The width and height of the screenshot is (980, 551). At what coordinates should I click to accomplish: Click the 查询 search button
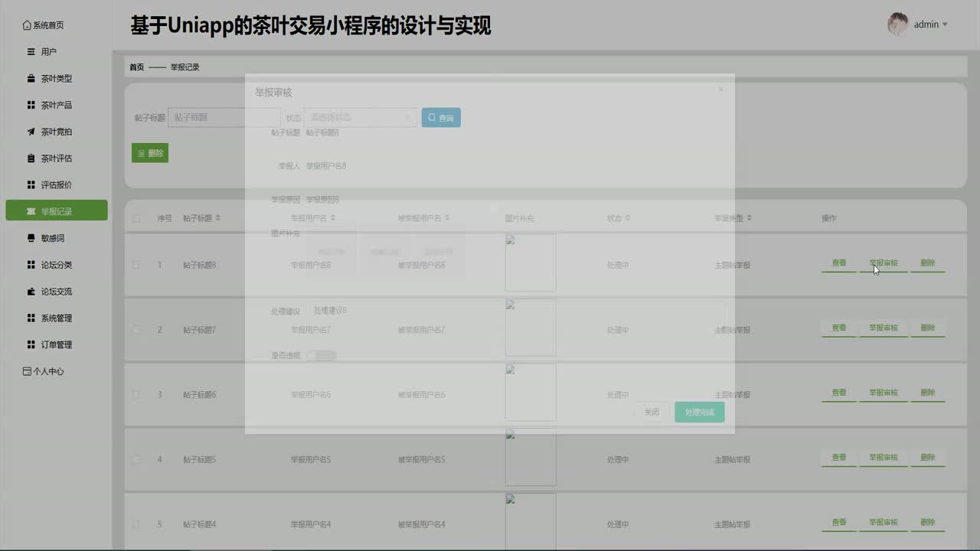tap(441, 117)
